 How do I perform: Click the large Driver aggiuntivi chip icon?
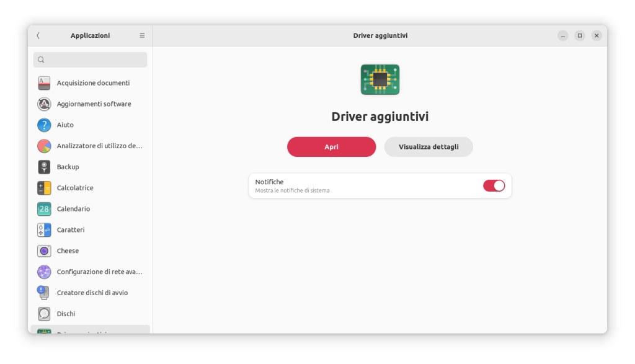(380, 79)
